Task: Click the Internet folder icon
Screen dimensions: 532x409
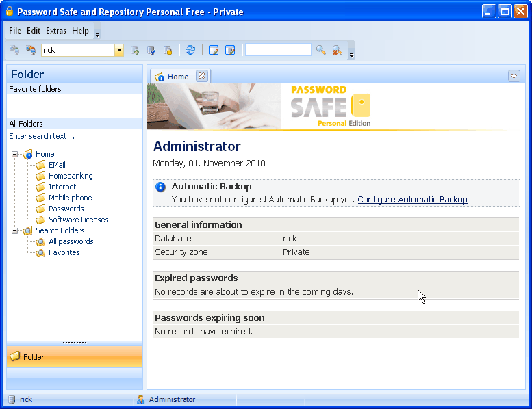Action: click(40, 187)
